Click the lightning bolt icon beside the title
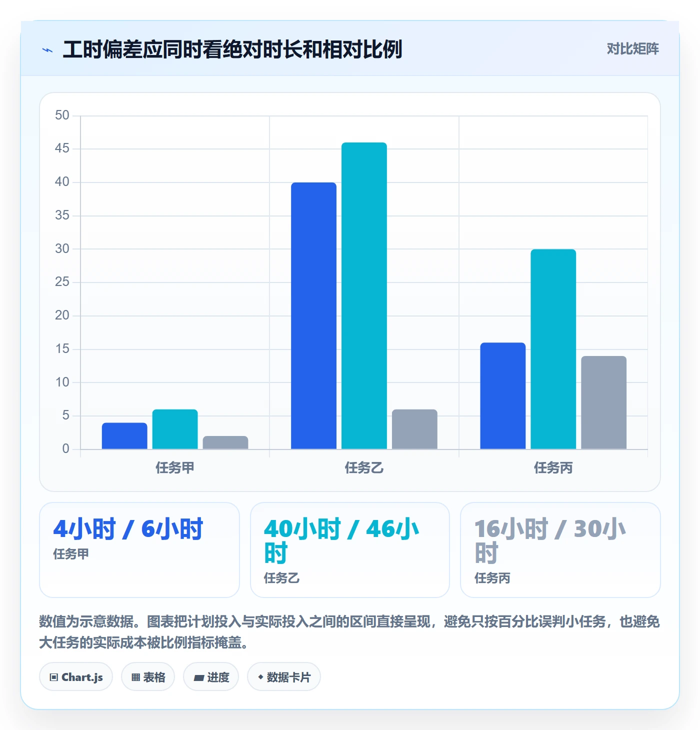The height and width of the screenshot is (730, 700). pyautogui.click(x=47, y=50)
